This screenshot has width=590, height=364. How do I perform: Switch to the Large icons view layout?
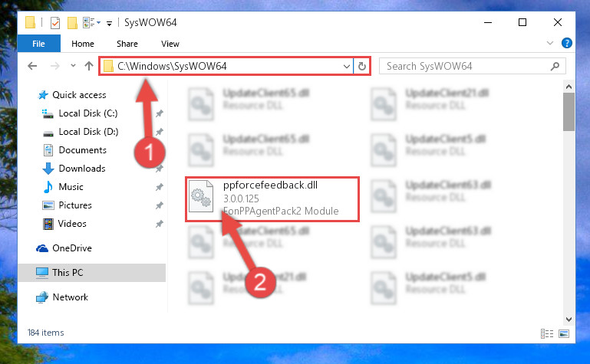pyautogui.click(x=564, y=333)
